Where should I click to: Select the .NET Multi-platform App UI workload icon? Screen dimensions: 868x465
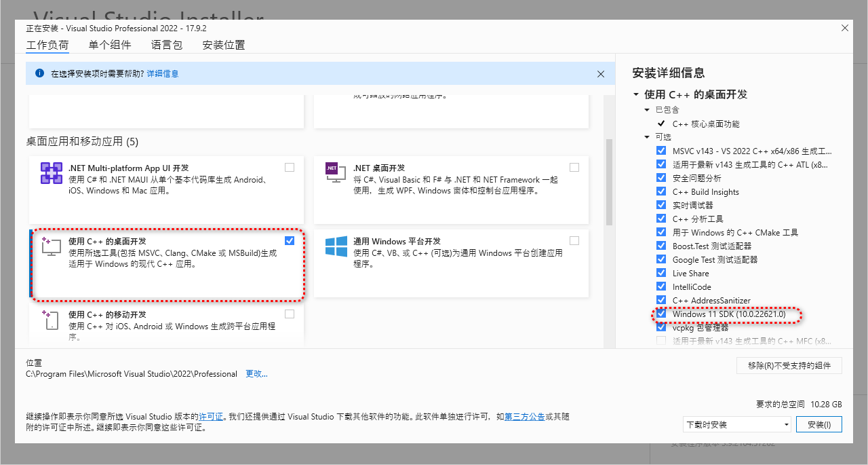point(51,174)
